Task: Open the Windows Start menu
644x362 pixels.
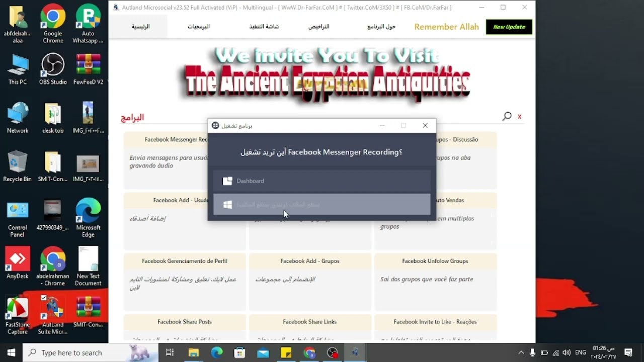Action: [x=11, y=352]
